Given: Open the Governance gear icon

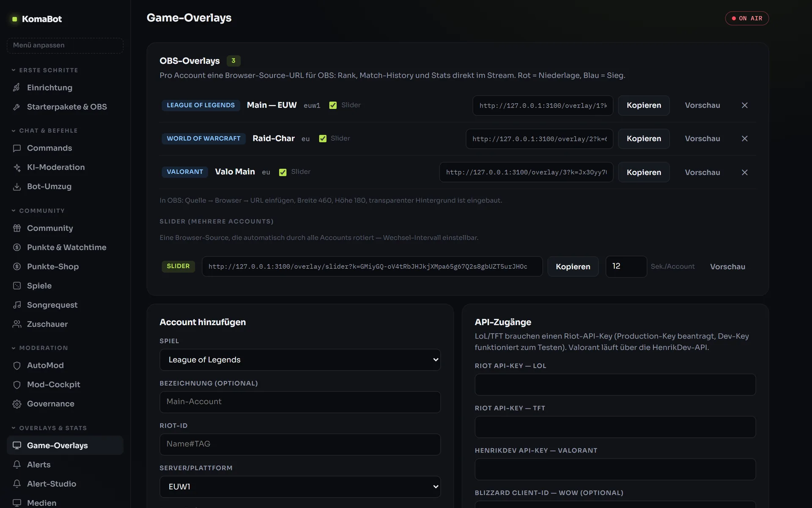Looking at the screenshot, I should point(17,404).
